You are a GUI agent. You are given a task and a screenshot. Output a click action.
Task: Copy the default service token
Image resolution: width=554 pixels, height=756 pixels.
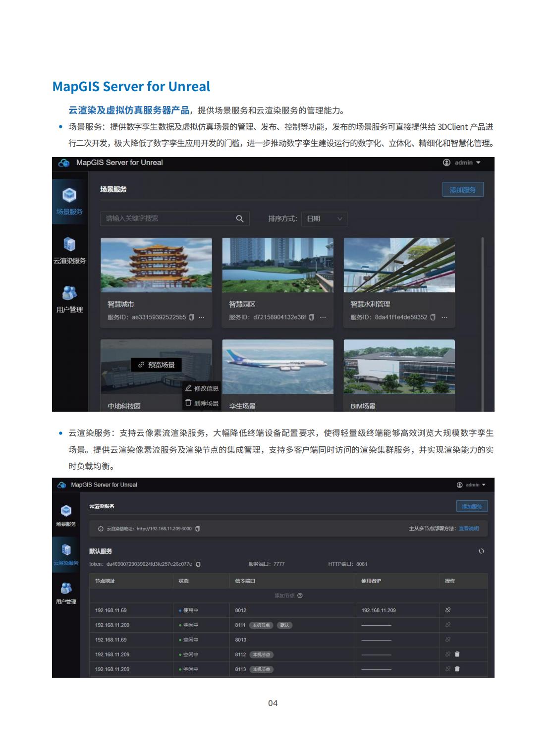198,564
